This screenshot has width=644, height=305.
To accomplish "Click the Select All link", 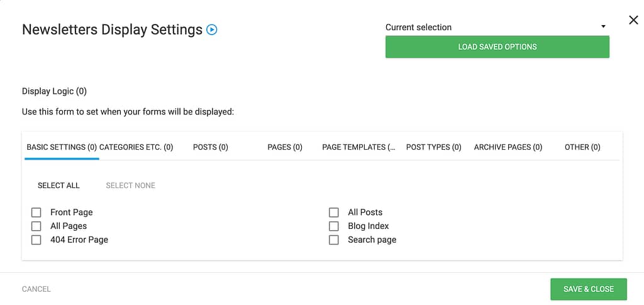I will 58,186.
